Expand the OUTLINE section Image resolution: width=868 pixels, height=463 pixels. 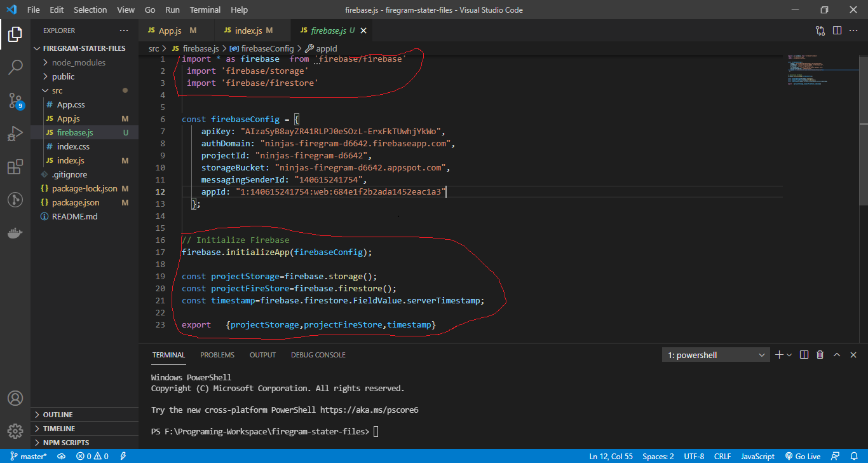(x=85, y=415)
